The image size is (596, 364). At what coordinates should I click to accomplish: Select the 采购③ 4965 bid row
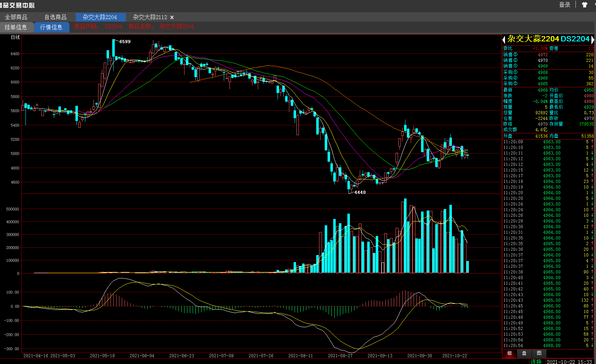click(x=548, y=84)
